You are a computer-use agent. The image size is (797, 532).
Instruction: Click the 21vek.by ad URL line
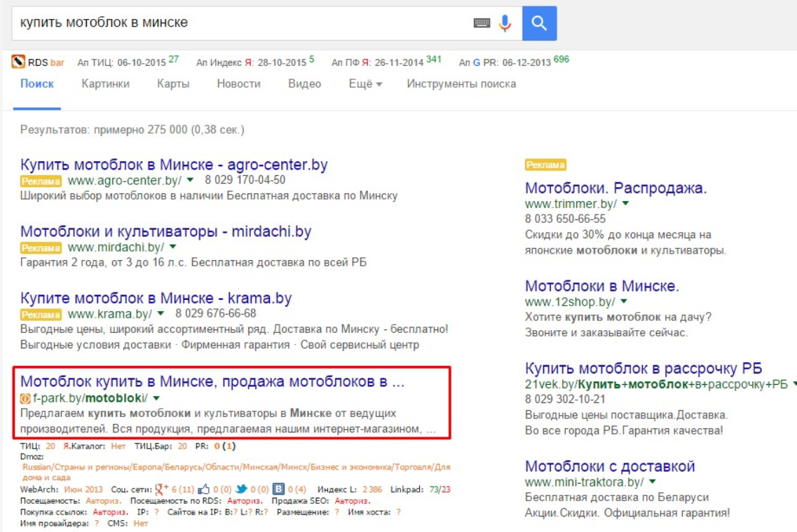pos(656,384)
